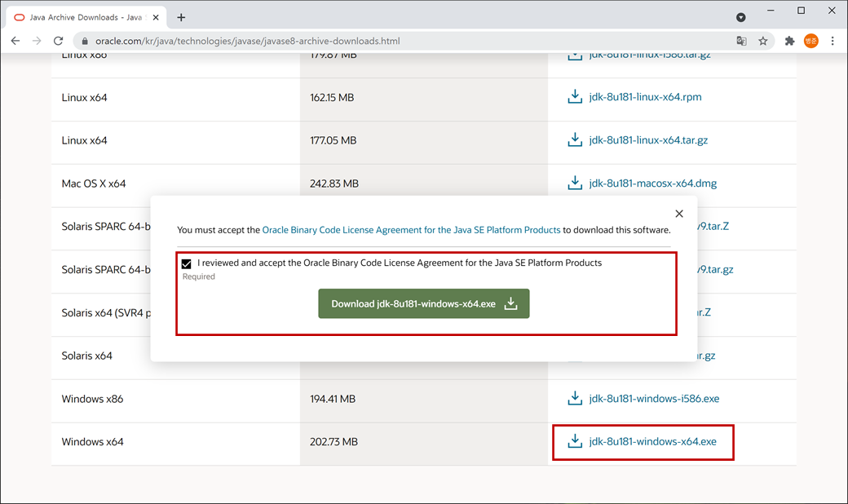
Task: Uncheck the license agreement acceptance checkbox
Action: [x=187, y=264]
